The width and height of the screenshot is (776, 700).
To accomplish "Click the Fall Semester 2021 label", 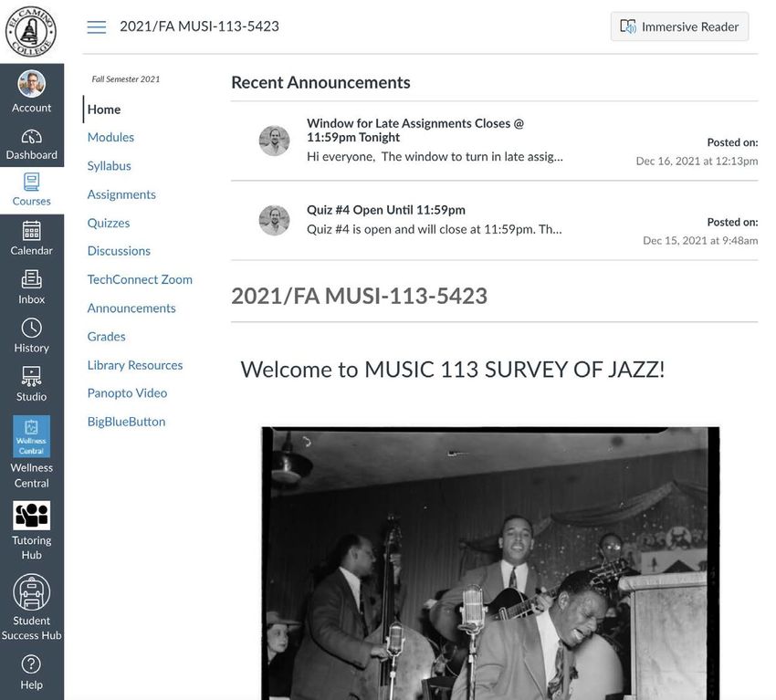I will [126, 79].
